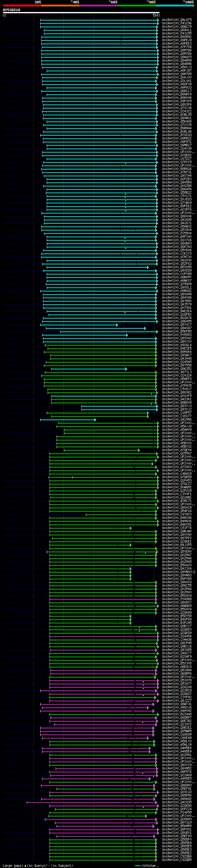This screenshot has height=868, width=197.
Task: Open hit UniRef100_Q26883
Action: [177, 819]
